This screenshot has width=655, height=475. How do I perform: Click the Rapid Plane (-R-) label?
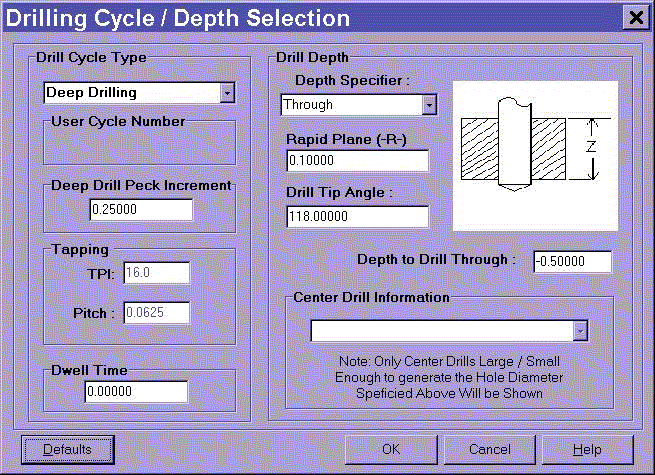(346, 140)
